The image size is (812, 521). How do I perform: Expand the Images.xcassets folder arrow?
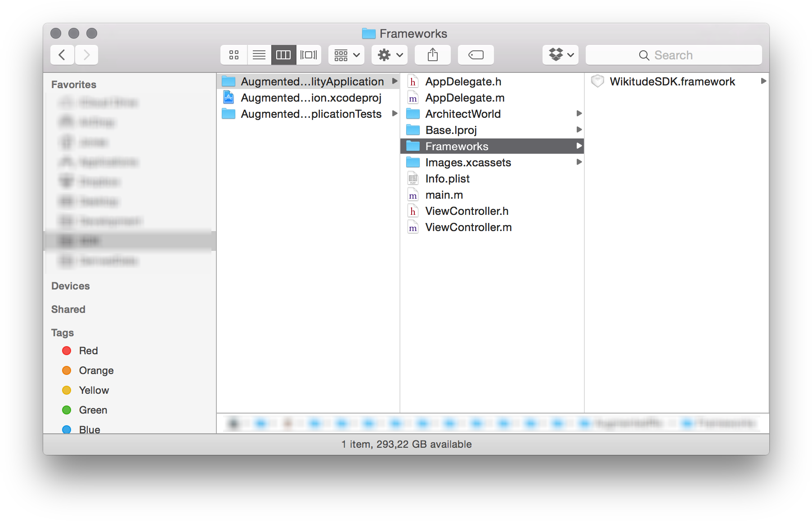click(x=579, y=162)
